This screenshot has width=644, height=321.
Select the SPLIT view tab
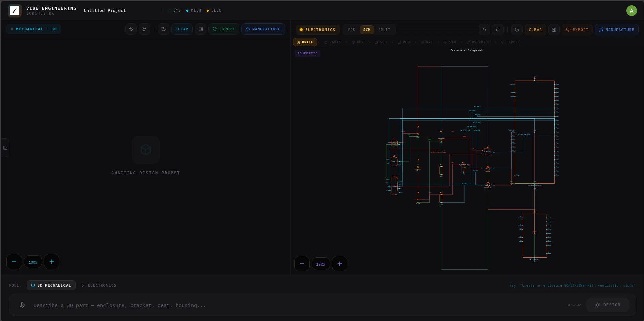(384, 30)
